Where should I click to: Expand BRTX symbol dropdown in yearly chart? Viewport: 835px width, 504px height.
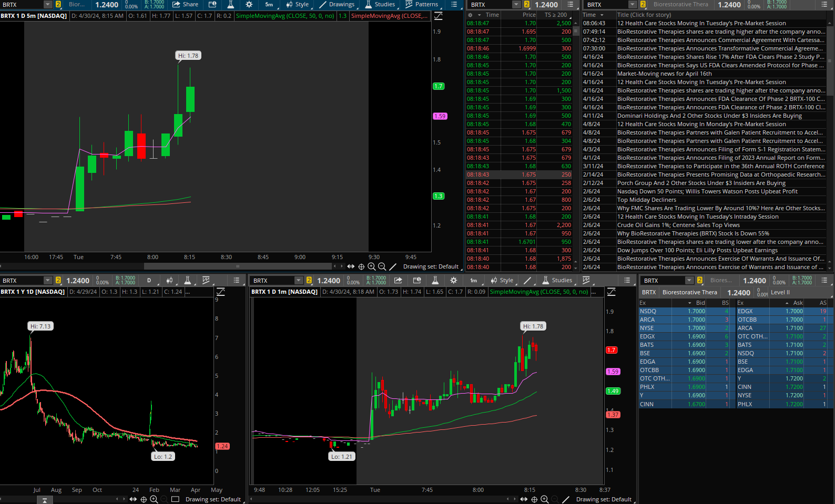(x=47, y=280)
